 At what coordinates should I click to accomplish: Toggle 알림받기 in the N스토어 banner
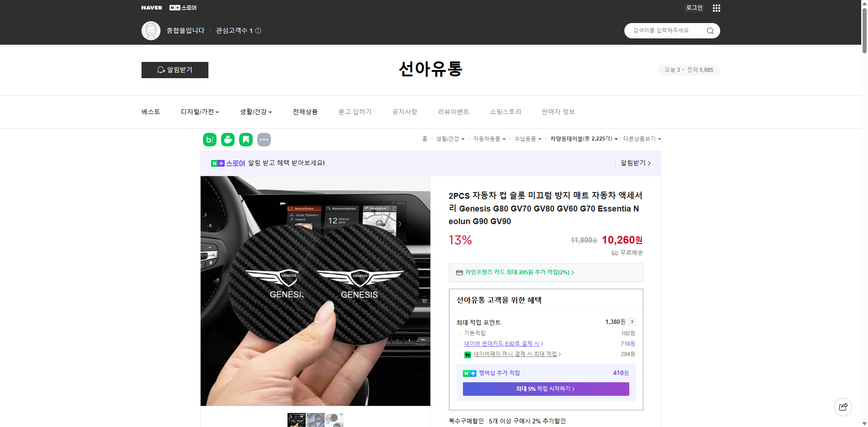coord(633,163)
